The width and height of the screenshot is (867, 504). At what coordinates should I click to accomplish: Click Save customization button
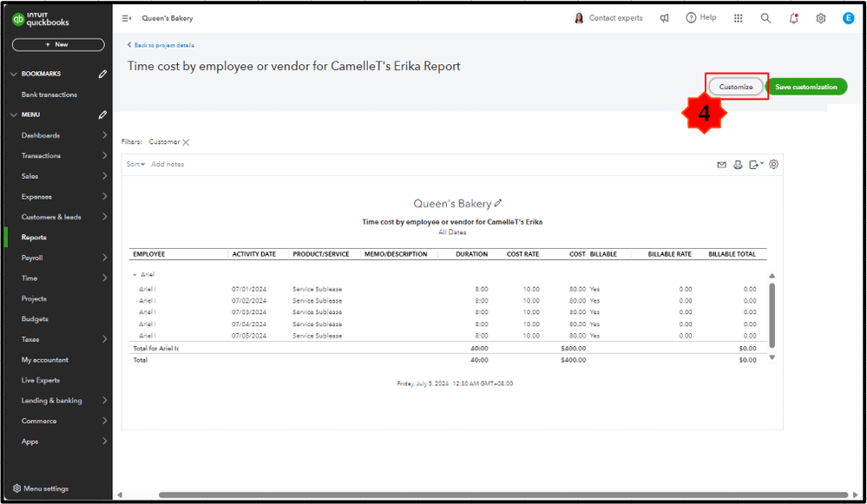[806, 87]
